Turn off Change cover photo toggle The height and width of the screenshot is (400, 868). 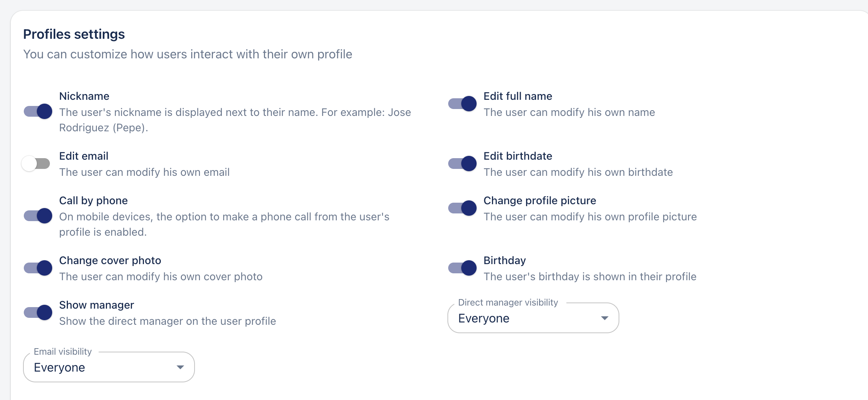pos(38,268)
